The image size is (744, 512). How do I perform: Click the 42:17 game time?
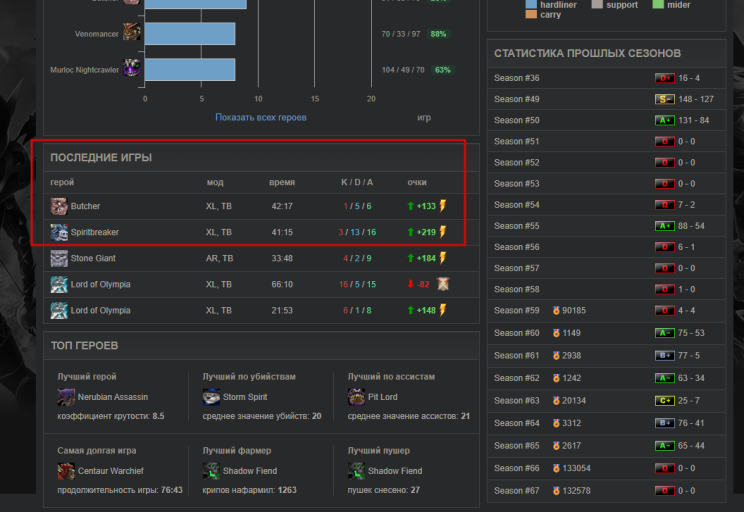[282, 206]
